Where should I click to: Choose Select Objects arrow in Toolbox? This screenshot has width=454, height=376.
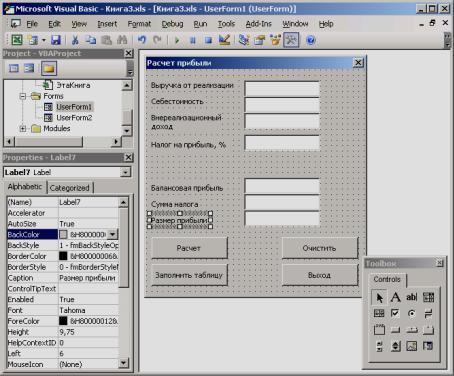379,297
